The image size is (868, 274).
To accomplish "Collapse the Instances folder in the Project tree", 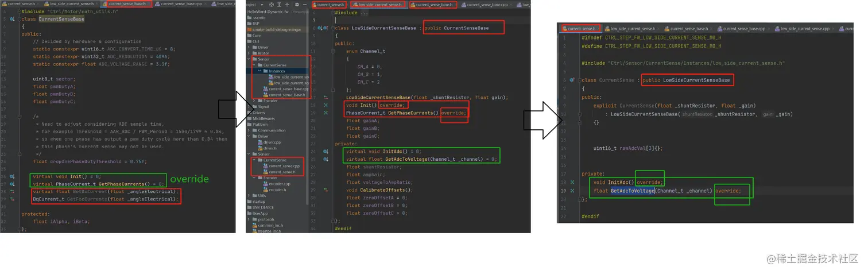I will click(259, 71).
